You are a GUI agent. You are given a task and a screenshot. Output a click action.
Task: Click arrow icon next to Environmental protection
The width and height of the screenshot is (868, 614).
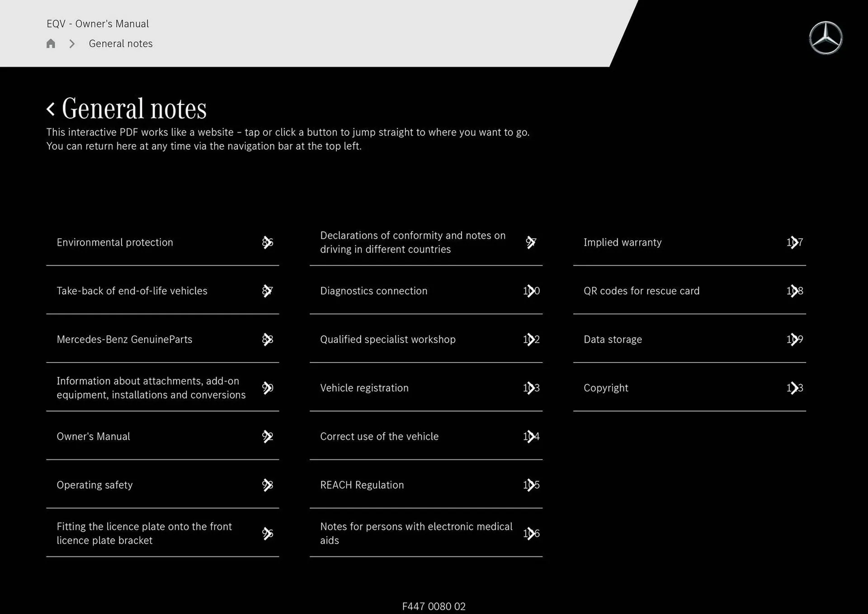[268, 242]
